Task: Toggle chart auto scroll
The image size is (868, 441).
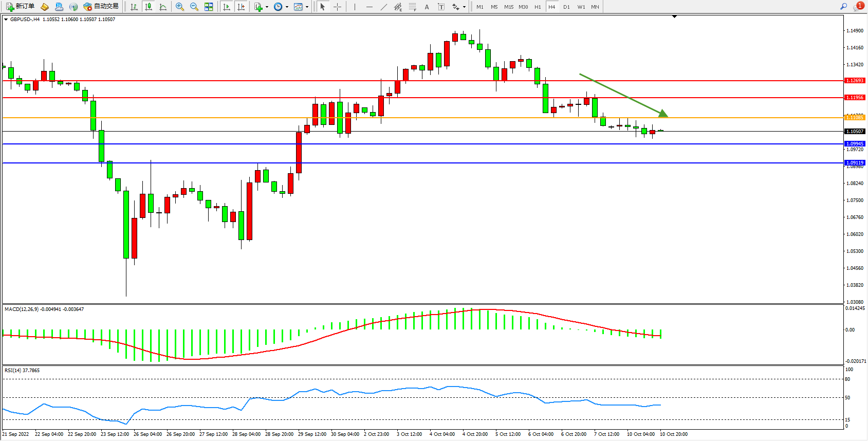Action: (227, 7)
